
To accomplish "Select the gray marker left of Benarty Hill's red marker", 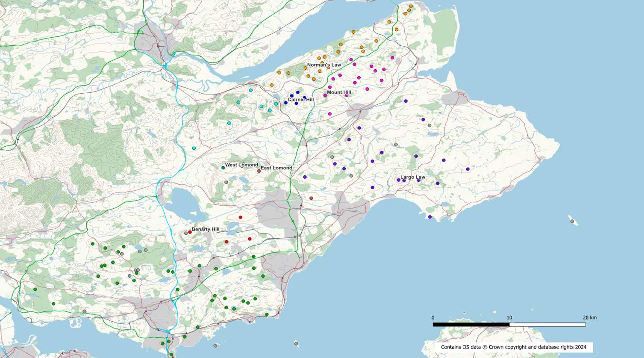I will [x=185, y=233].
